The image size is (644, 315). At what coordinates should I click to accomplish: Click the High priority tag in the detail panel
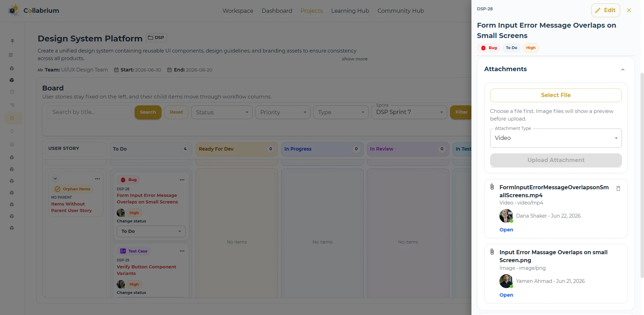pyautogui.click(x=531, y=48)
